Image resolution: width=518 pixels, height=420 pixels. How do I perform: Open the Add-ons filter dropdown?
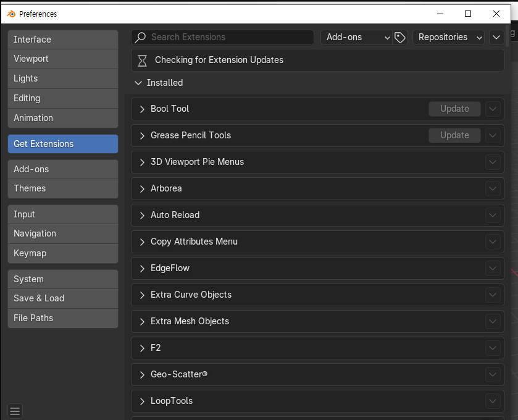357,37
